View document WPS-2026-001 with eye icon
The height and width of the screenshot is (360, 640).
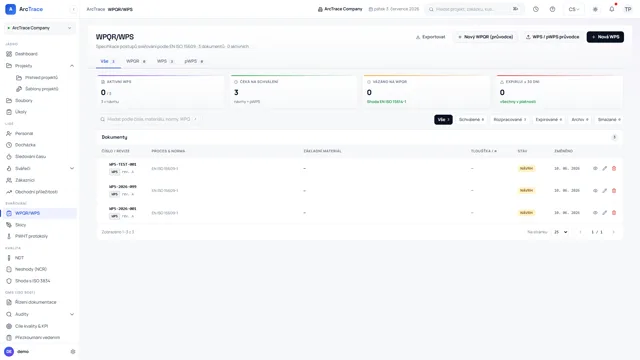[595, 213]
